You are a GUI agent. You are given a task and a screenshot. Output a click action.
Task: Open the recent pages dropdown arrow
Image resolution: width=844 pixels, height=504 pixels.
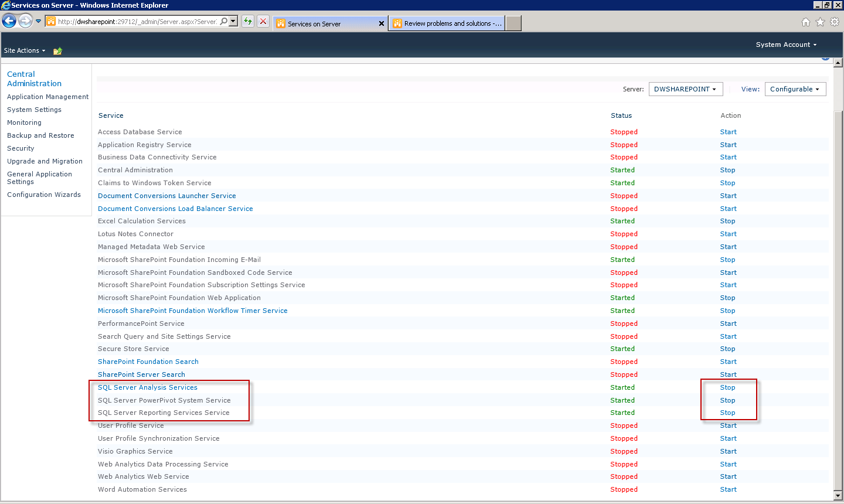(39, 22)
